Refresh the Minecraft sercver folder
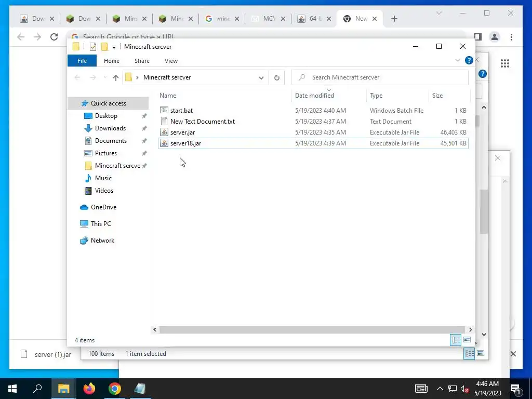This screenshot has width=532, height=399. (276, 78)
